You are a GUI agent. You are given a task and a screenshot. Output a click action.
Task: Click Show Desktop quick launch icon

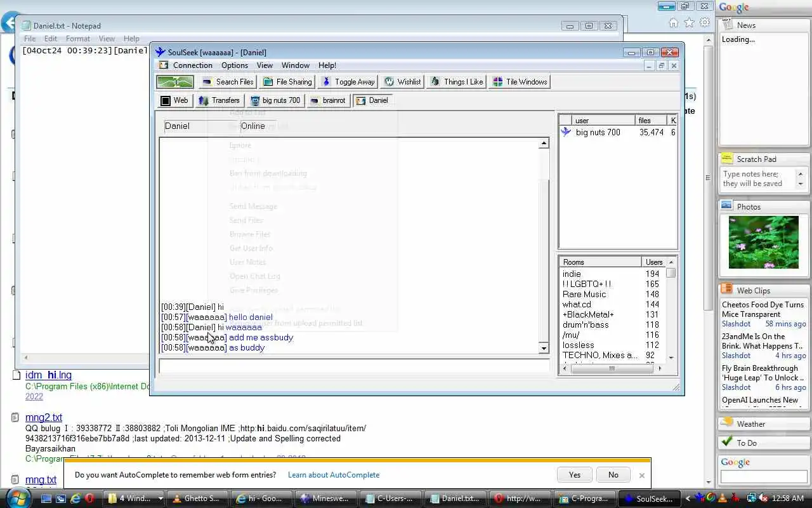tap(46, 498)
